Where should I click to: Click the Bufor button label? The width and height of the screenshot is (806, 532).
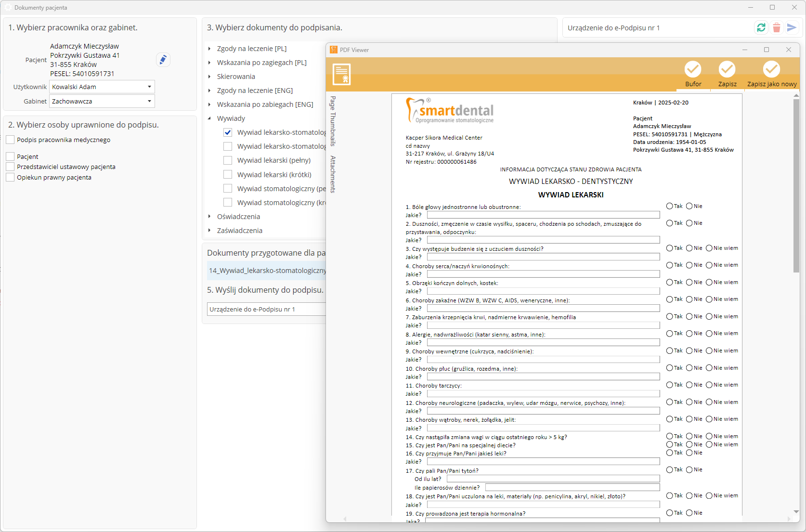click(693, 84)
